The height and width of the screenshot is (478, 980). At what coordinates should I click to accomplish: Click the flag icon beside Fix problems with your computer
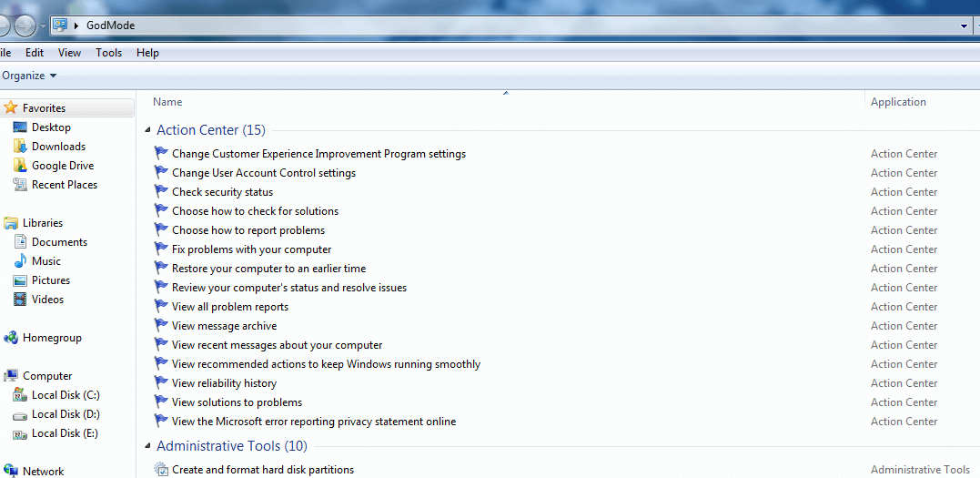point(161,249)
